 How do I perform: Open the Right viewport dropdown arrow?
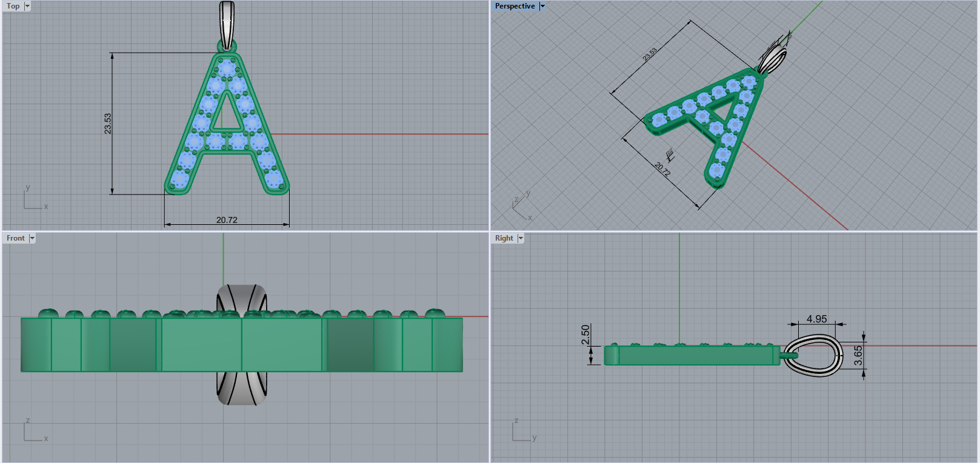(x=521, y=238)
